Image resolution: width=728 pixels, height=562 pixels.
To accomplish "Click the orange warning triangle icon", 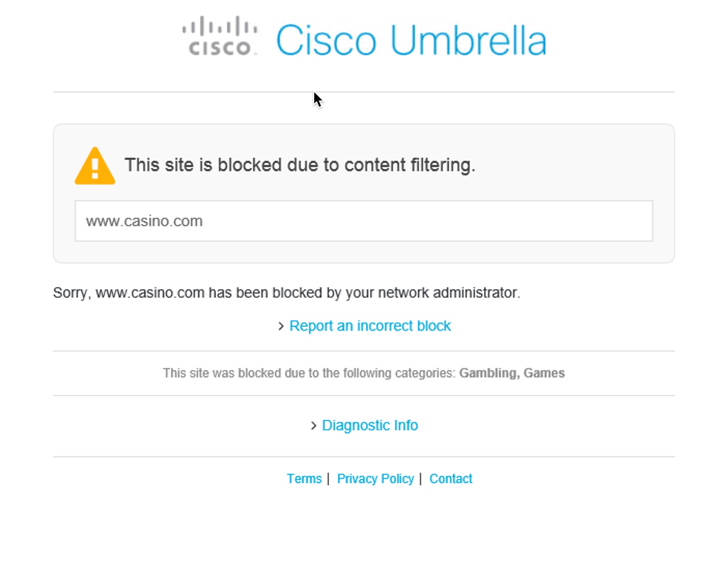I will (95, 166).
